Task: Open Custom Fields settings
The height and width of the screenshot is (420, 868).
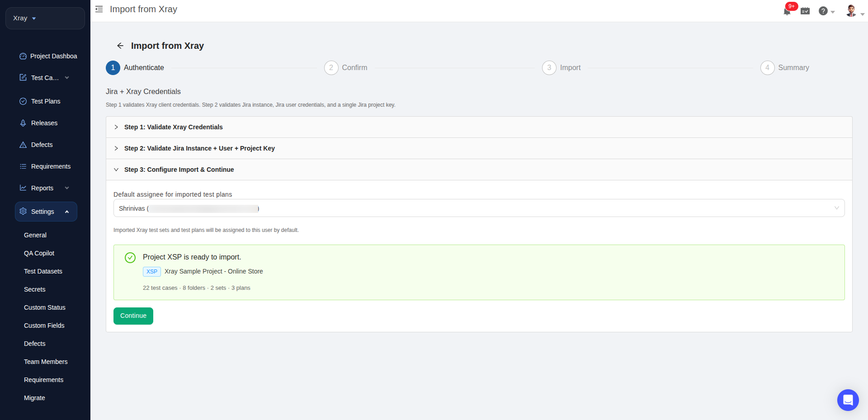Action: [44, 326]
